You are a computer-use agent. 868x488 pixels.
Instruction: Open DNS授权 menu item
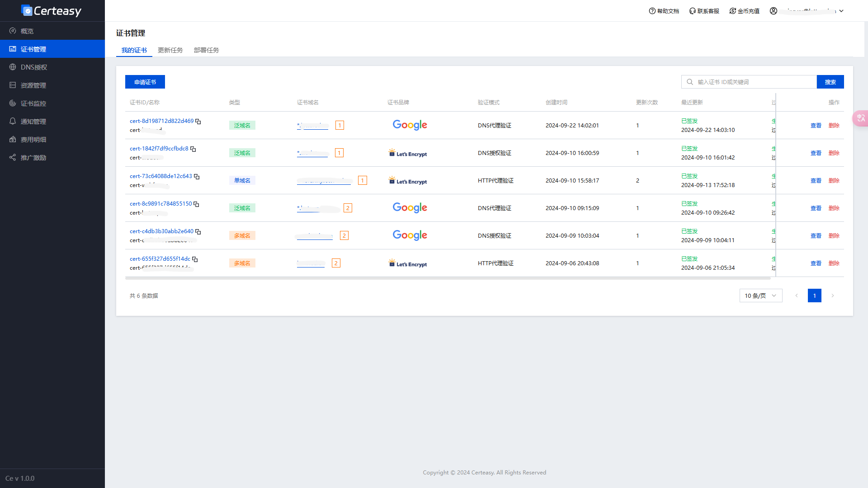pos(52,67)
